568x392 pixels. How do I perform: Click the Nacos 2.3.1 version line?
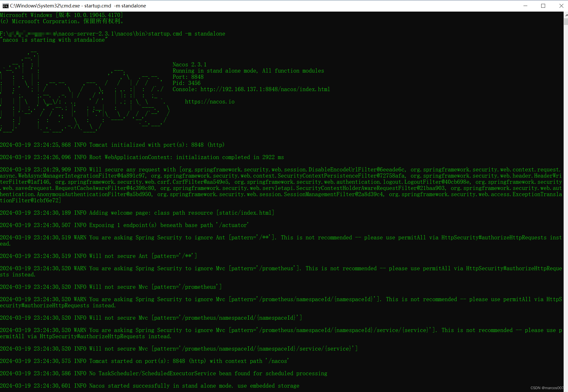coord(189,64)
